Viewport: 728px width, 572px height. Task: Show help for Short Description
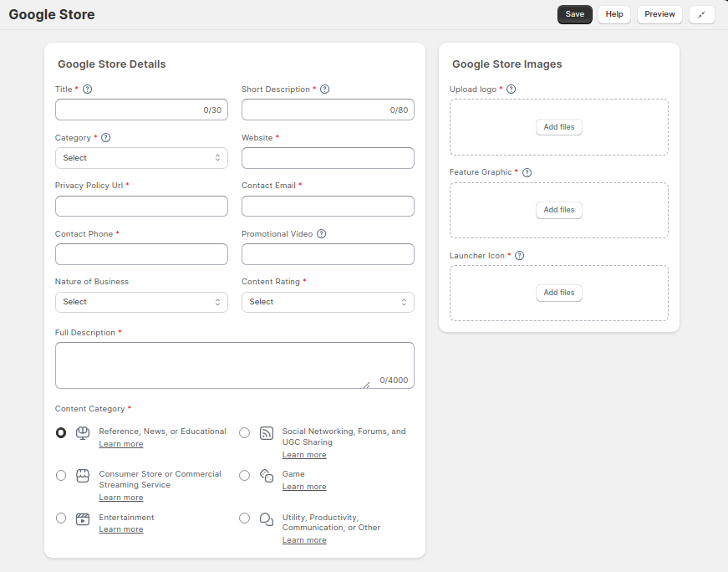coord(325,89)
